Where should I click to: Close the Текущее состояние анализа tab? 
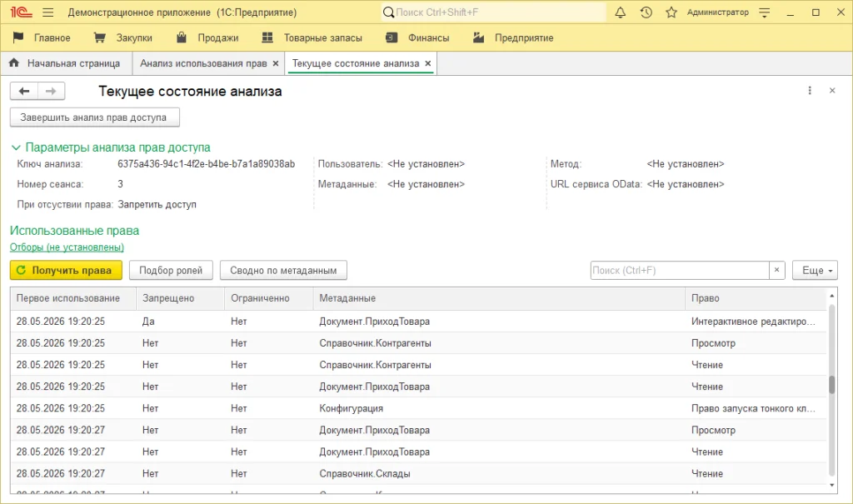coord(428,63)
